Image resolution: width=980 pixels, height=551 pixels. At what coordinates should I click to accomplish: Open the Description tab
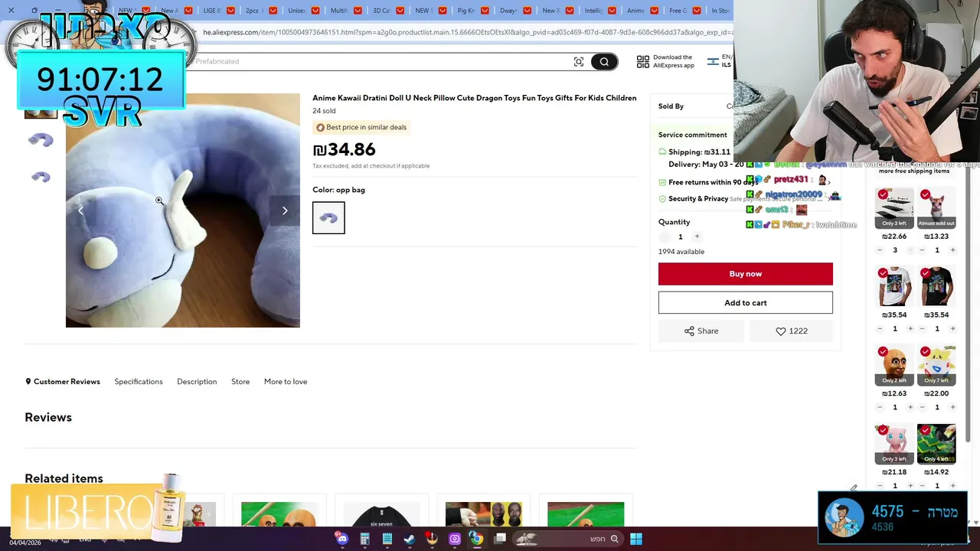coord(197,381)
